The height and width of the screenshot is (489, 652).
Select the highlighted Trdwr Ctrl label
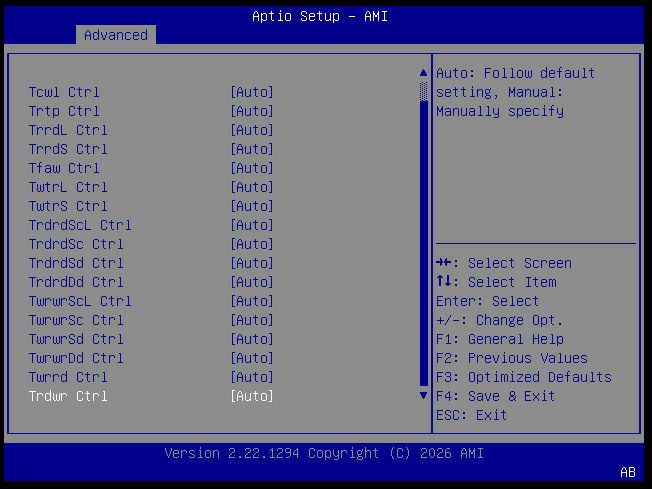pos(68,396)
